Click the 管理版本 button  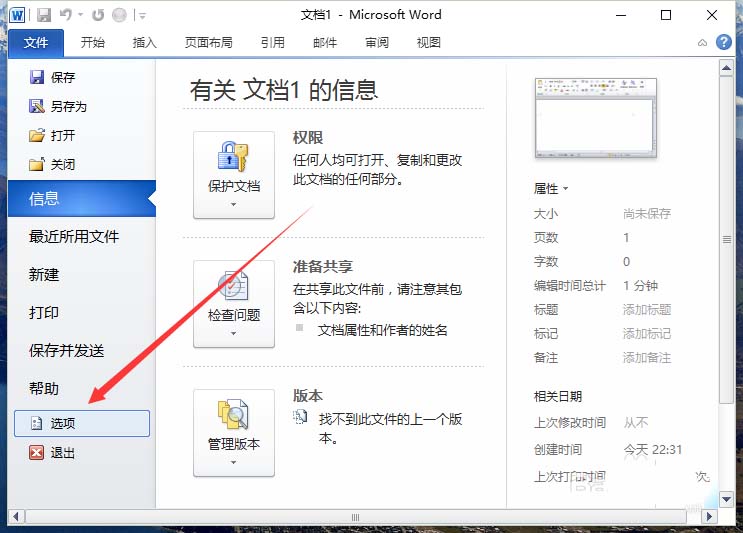[x=234, y=433]
